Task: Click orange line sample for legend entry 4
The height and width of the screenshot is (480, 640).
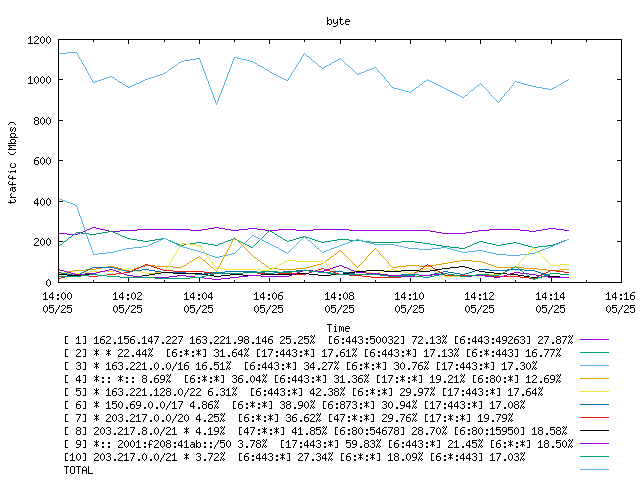Action: [594, 378]
